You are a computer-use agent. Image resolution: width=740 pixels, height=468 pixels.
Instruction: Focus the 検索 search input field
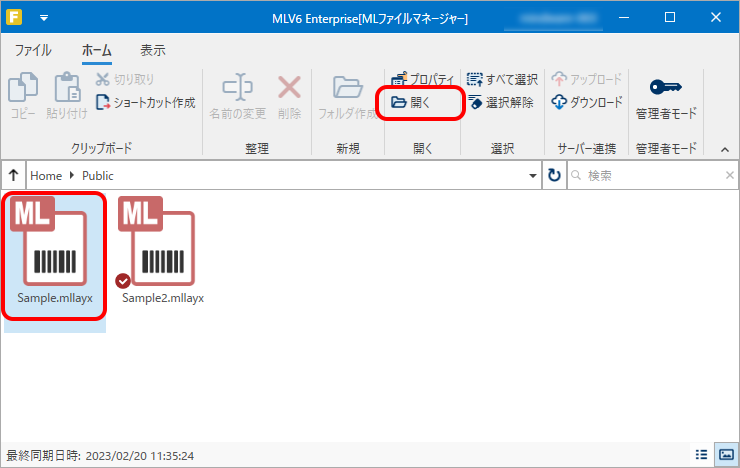click(654, 176)
